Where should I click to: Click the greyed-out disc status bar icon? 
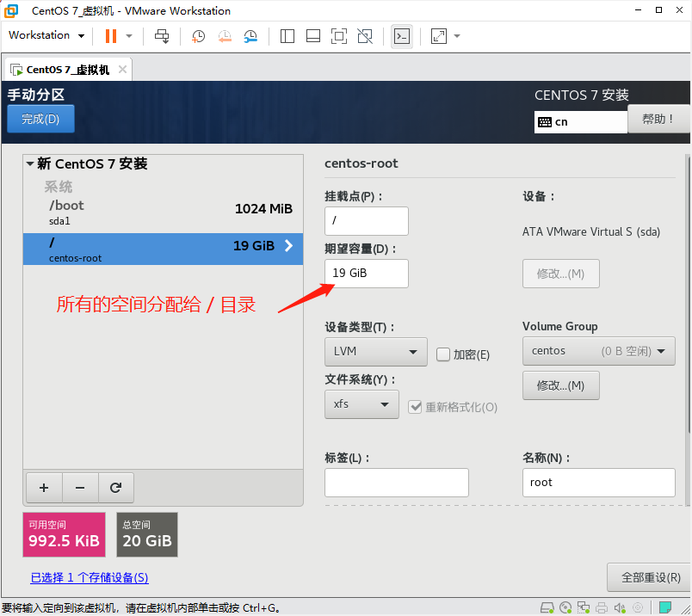click(x=638, y=608)
